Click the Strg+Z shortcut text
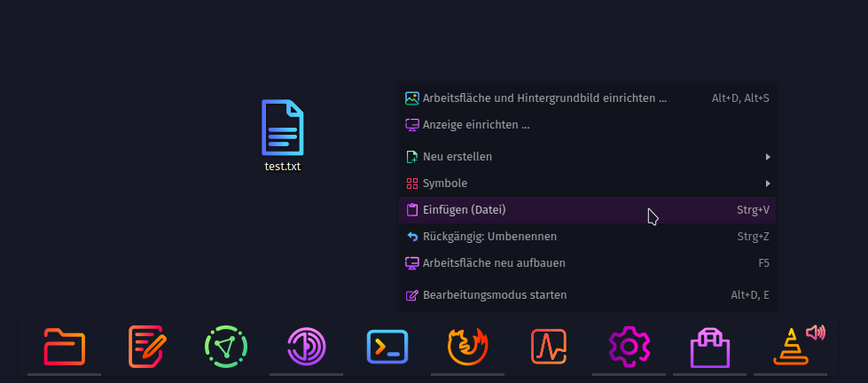Viewport: 868px width, 383px height. point(753,237)
